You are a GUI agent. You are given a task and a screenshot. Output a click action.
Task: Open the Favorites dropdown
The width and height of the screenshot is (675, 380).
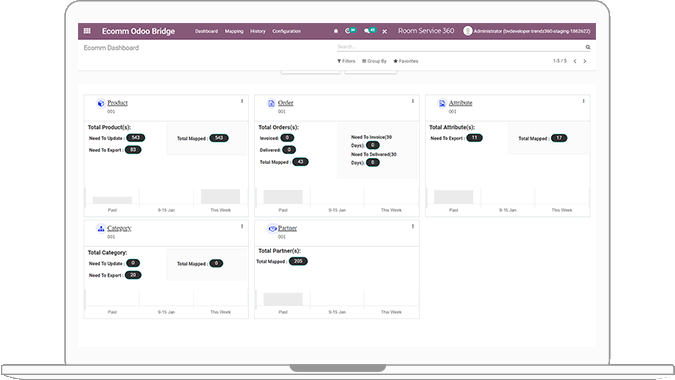coord(406,61)
